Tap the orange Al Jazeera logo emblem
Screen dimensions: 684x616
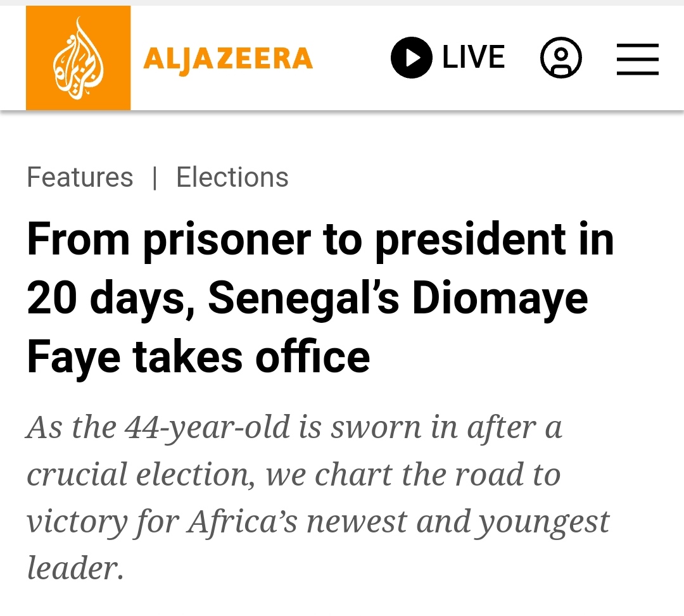pyautogui.click(x=78, y=58)
